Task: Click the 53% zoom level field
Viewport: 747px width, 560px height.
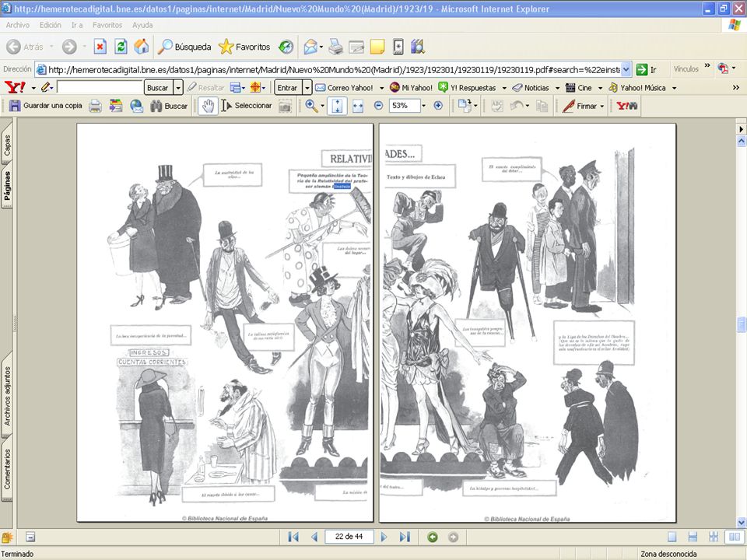Action: pyautogui.click(x=404, y=105)
